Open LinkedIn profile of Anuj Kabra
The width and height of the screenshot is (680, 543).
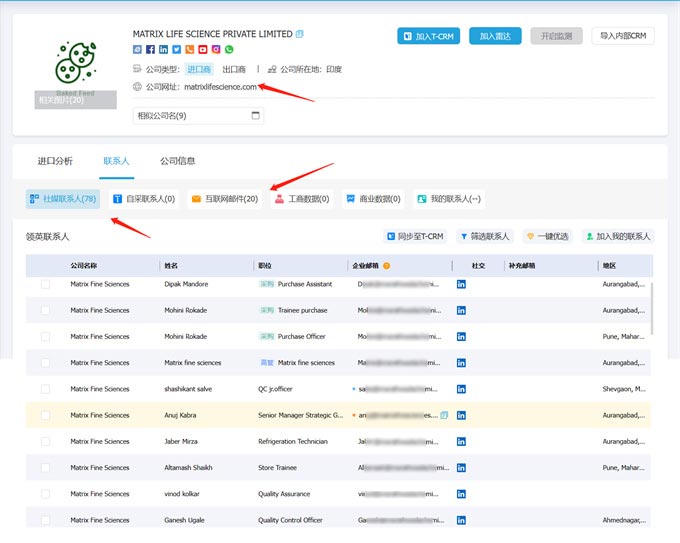pos(461,415)
